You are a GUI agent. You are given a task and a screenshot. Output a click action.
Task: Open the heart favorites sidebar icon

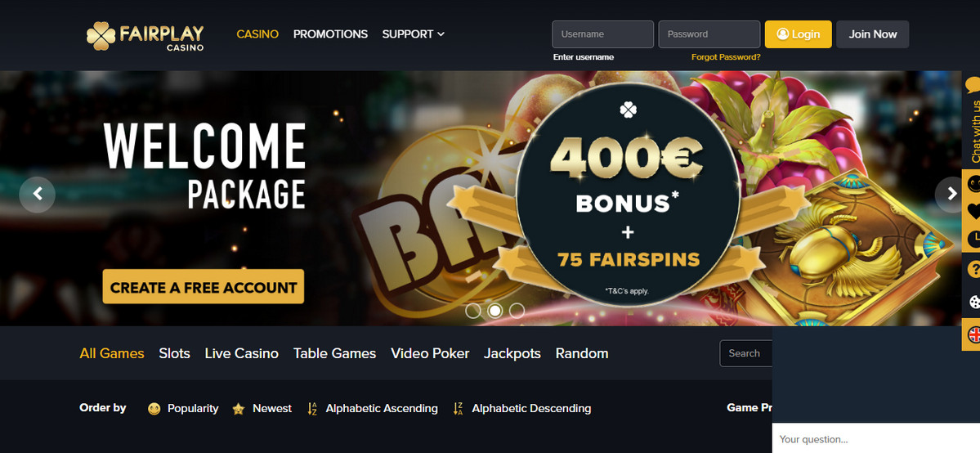point(973,211)
